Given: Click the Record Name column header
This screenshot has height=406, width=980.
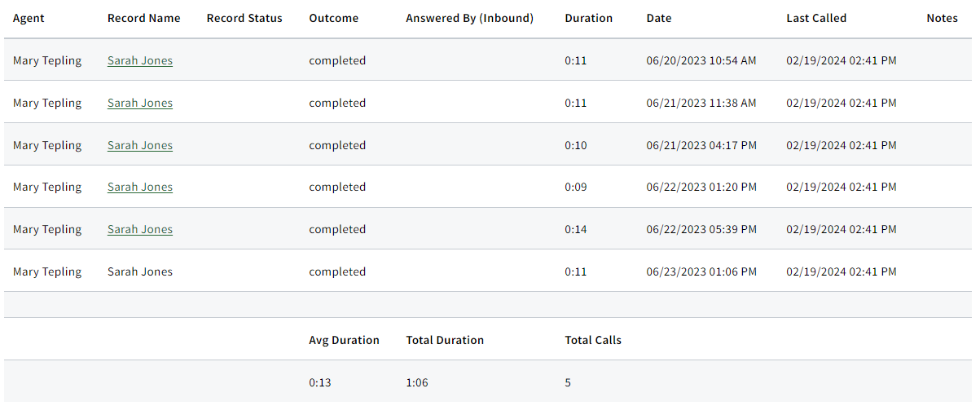Looking at the screenshot, I should (x=144, y=18).
